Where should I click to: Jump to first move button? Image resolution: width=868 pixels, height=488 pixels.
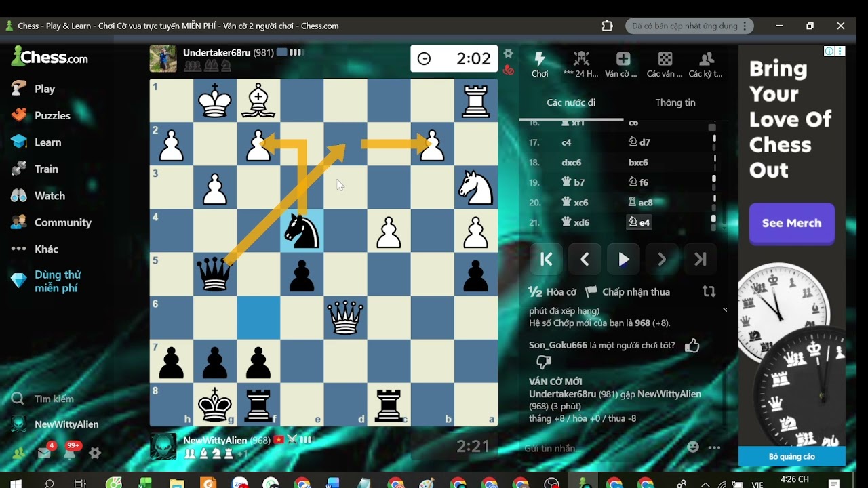[x=546, y=260]
